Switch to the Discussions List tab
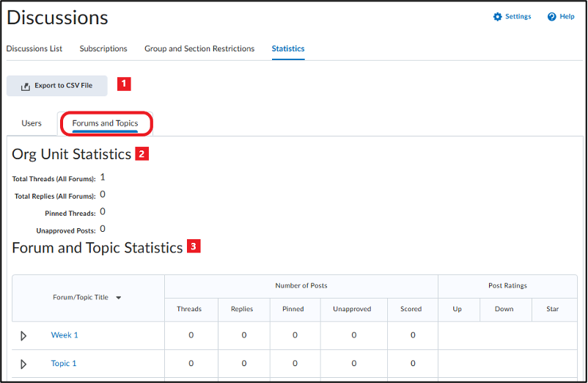 click(x=34, y=48)
